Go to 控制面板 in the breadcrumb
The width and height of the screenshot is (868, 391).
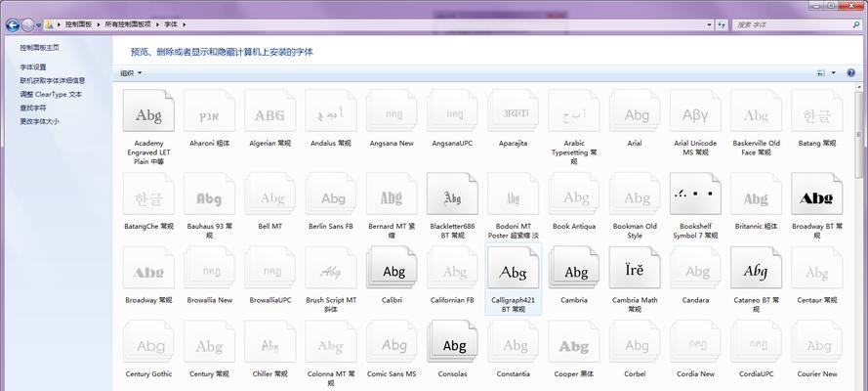point(78,24)
